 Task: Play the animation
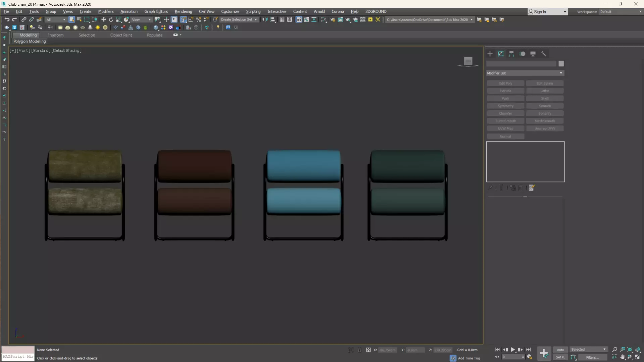(513, 350)
